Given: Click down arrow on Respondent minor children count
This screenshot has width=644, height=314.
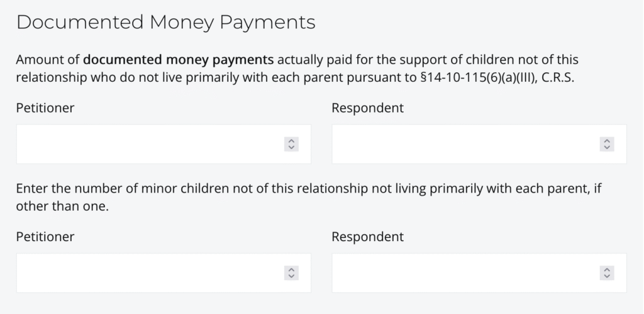Looking at the screenshot, I should tap(606, 276).
